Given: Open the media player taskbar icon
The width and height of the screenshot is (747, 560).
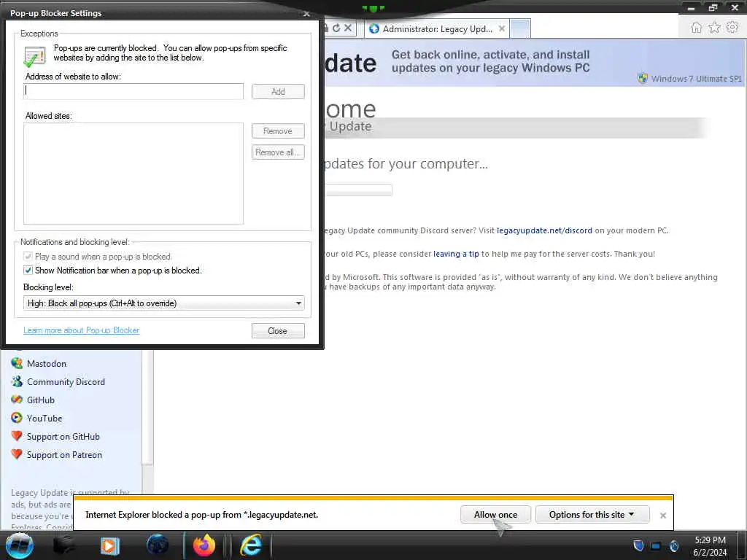Looking at the screenshot, I should click(x=109, y=545).
